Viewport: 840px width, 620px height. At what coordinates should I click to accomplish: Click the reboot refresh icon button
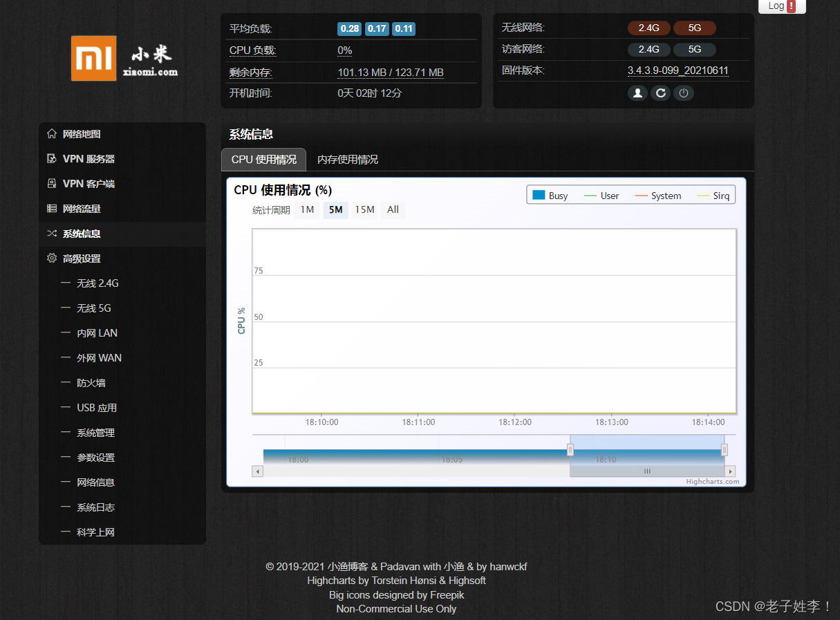coord(660,93)
